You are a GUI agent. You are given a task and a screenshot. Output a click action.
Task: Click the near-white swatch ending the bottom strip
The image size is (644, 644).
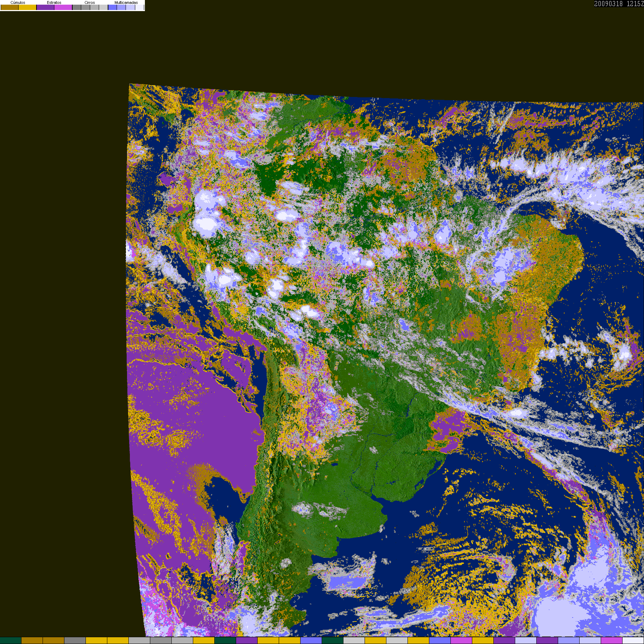point(633,640)
